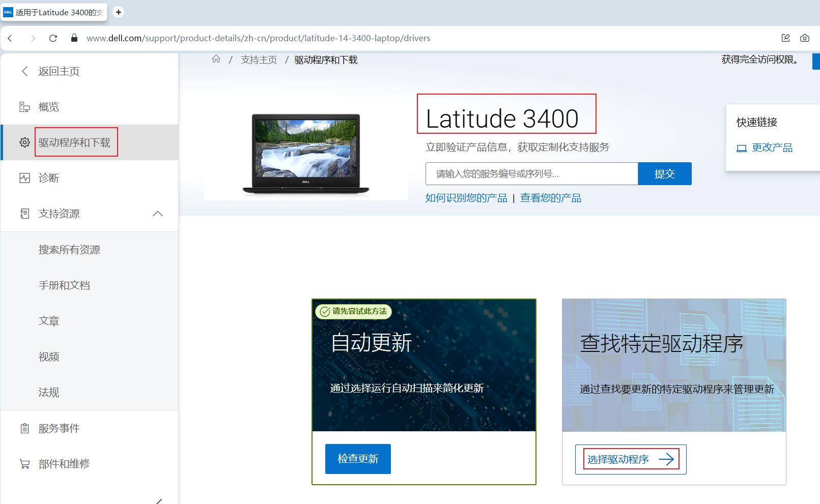The width and height of the screenshot is (820, 504).
Task: Reload the page with refresh icon
Action: [x=53, y=38]
